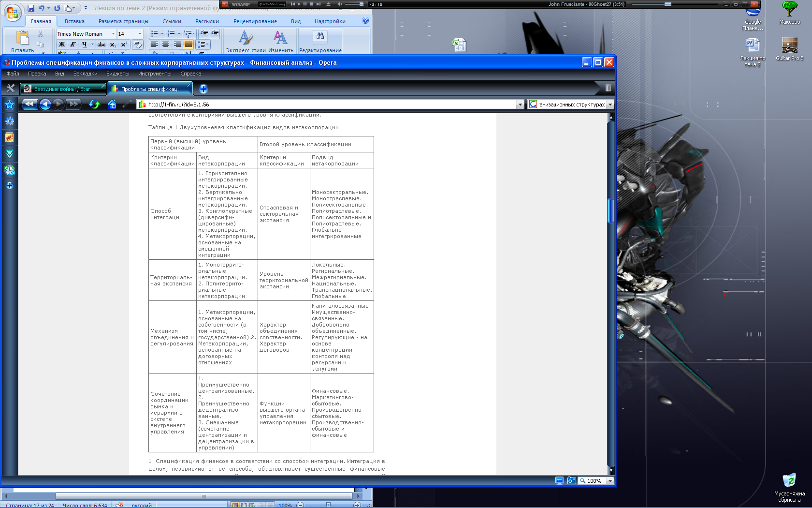Open the Opera Notes panel icon
This screenshot has height=508, width=812.
click(10, 138)
